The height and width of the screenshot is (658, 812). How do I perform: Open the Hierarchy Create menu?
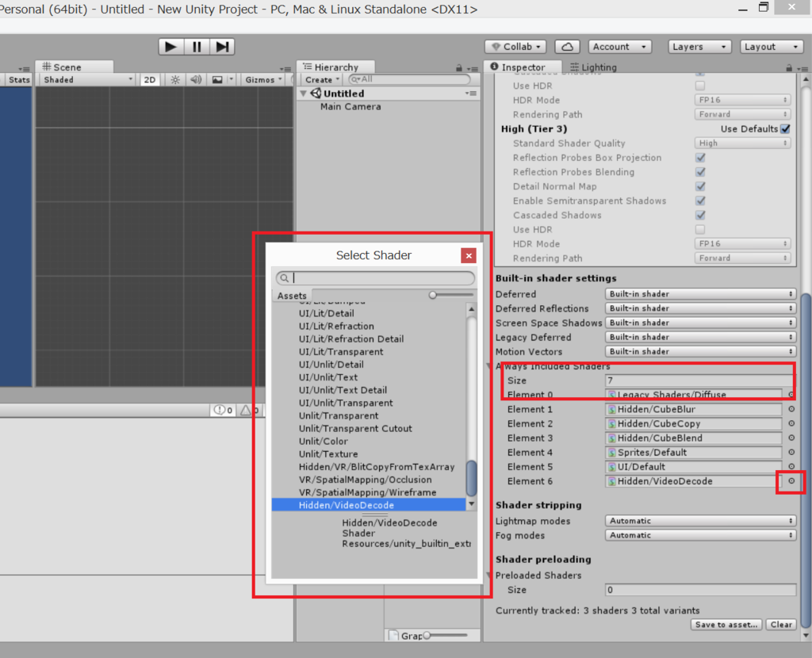click(322, 80)
